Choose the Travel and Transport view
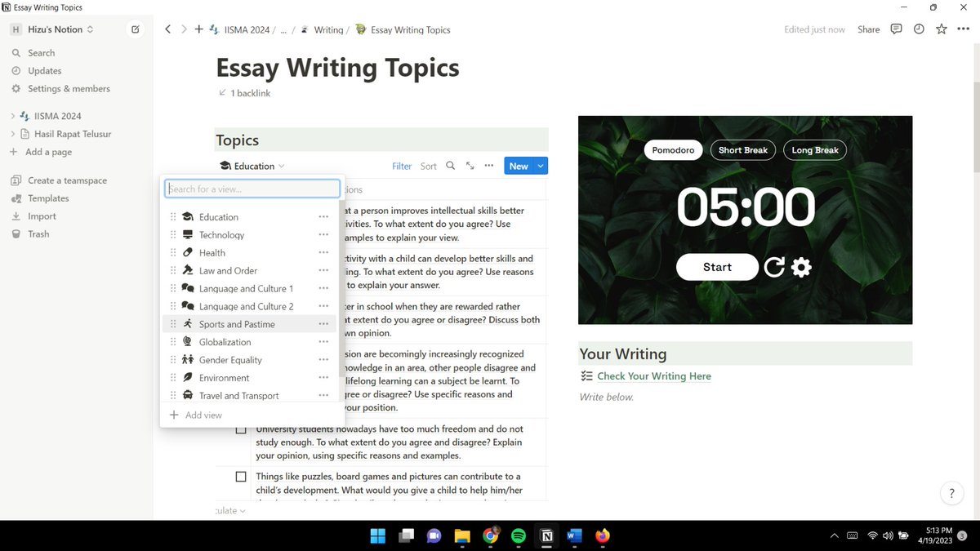The width and height of the screenshot is (980, 551). (x=238, y=396)
